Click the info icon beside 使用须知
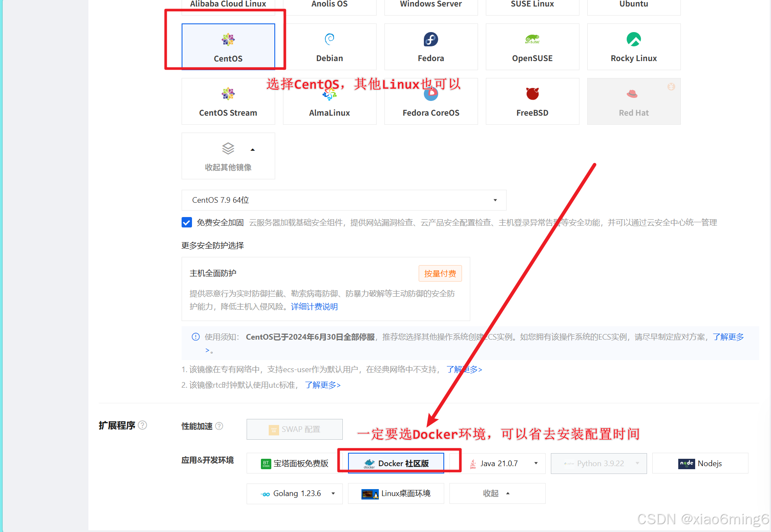The image size is (771, 532). pyautogui.click(x=195, y=337)
